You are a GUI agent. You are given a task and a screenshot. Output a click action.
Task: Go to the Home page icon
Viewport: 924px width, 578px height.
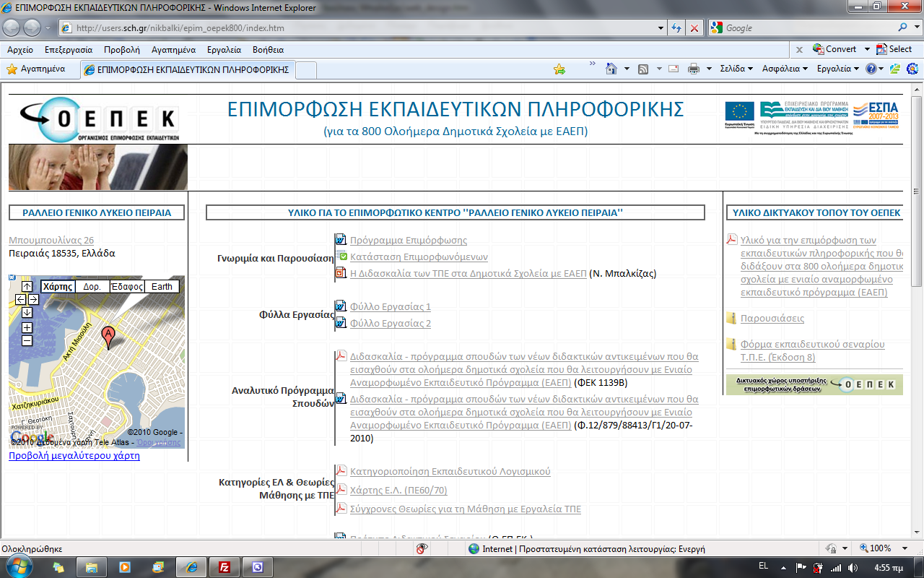pos(611,69)
